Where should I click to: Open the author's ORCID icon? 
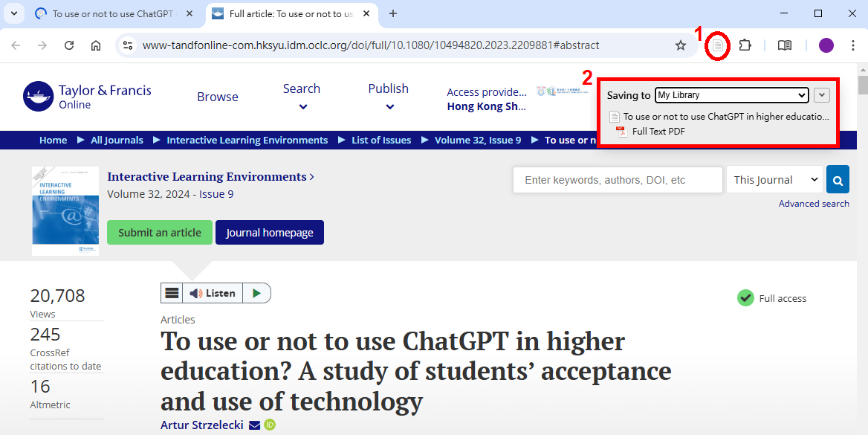tap(270, 425)
